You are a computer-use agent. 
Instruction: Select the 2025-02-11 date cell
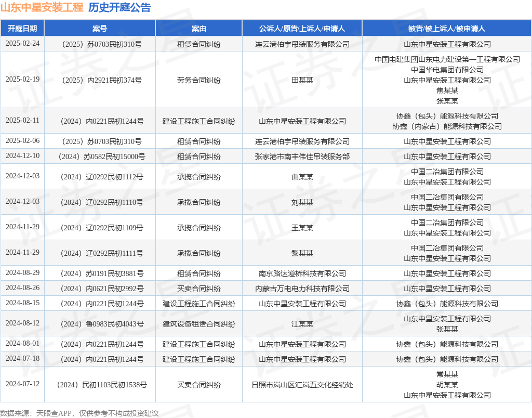click(22, 120)
